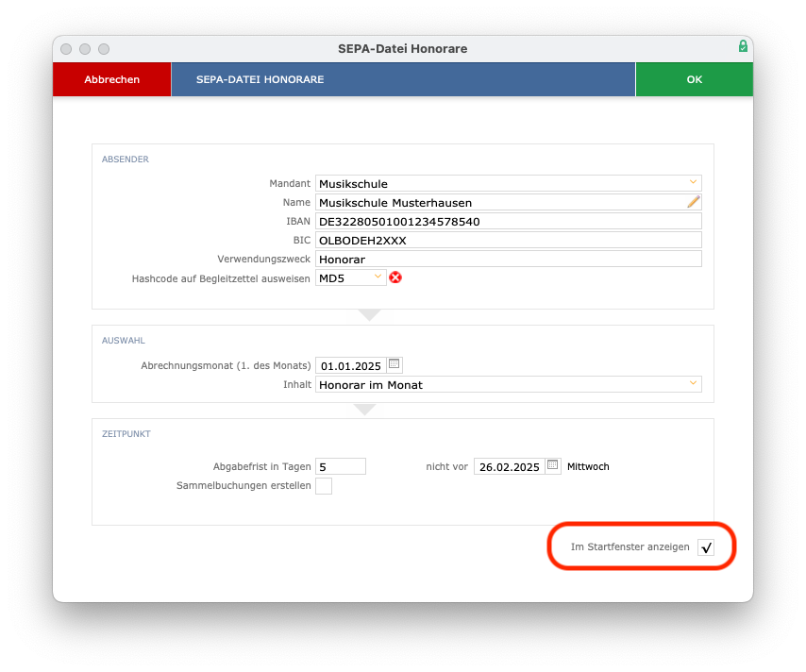Click the Hashcode auf Begleitzettel ausweisen label
806x672 pixels.
[x=221, y=278]
